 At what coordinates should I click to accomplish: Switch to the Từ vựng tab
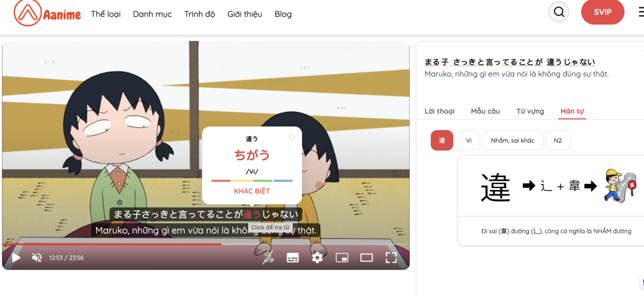coord(530,111)
